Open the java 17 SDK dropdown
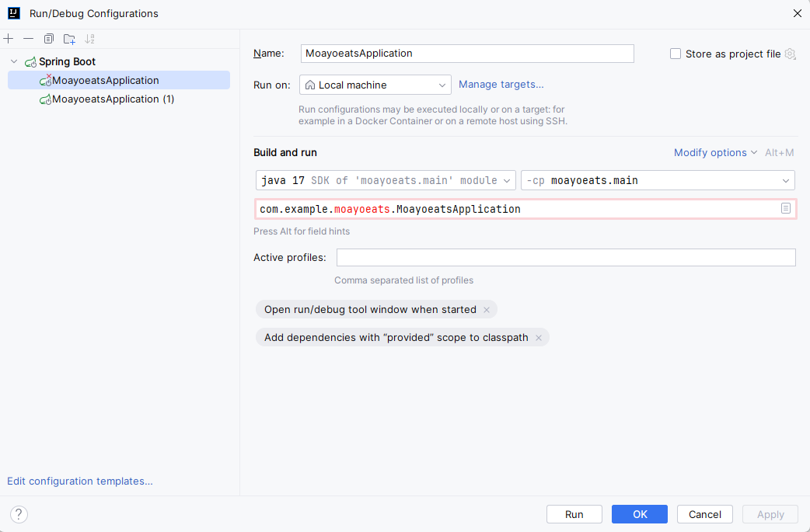The height and width of the screenshot is (532, 810). [x=386, y=181]
